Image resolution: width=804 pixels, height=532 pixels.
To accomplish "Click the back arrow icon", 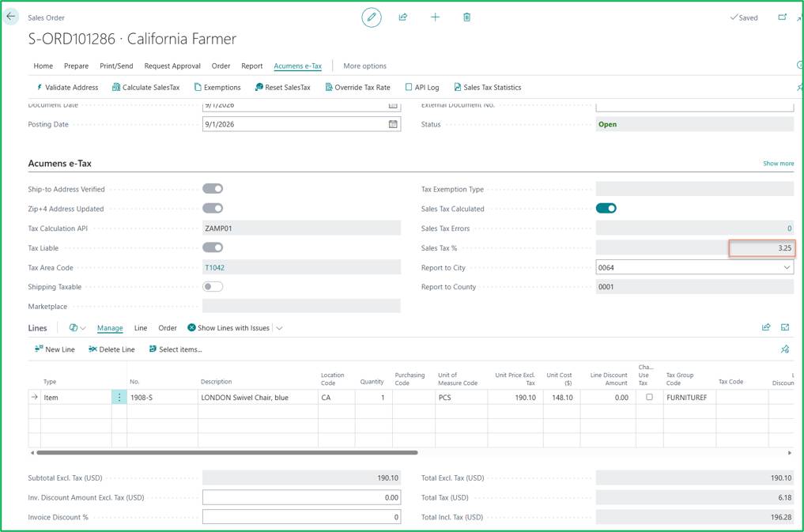I will (x=11, y=17).
